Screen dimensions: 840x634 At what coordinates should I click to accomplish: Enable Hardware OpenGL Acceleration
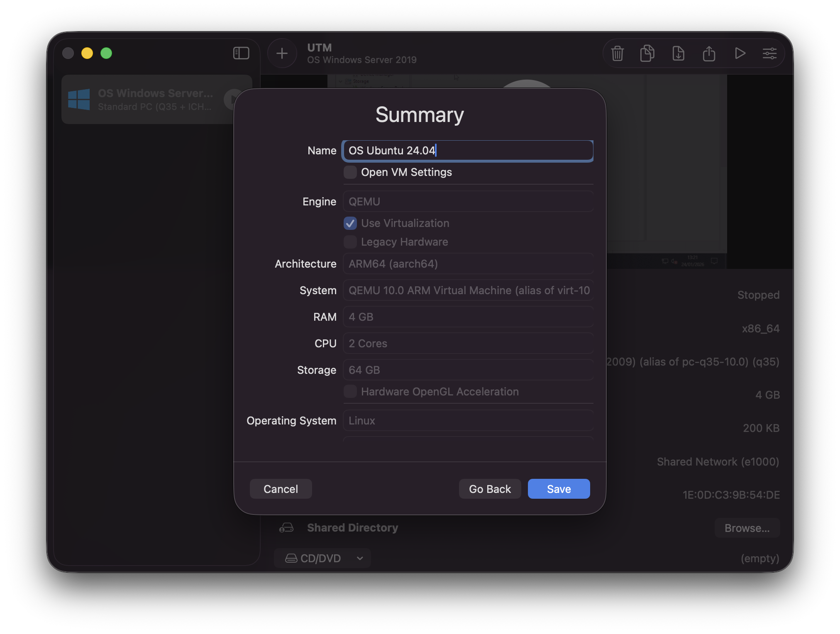tap(350, 391)
